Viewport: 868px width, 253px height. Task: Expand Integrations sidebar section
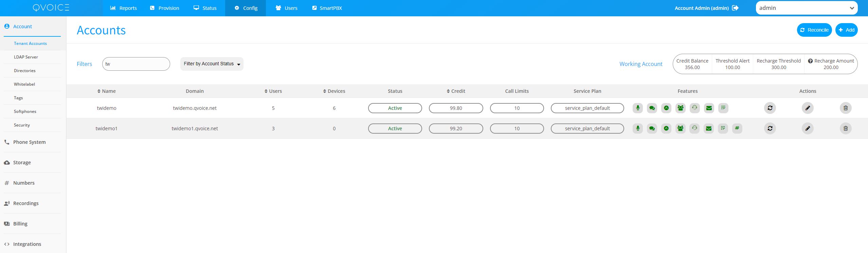coord(27,244)
